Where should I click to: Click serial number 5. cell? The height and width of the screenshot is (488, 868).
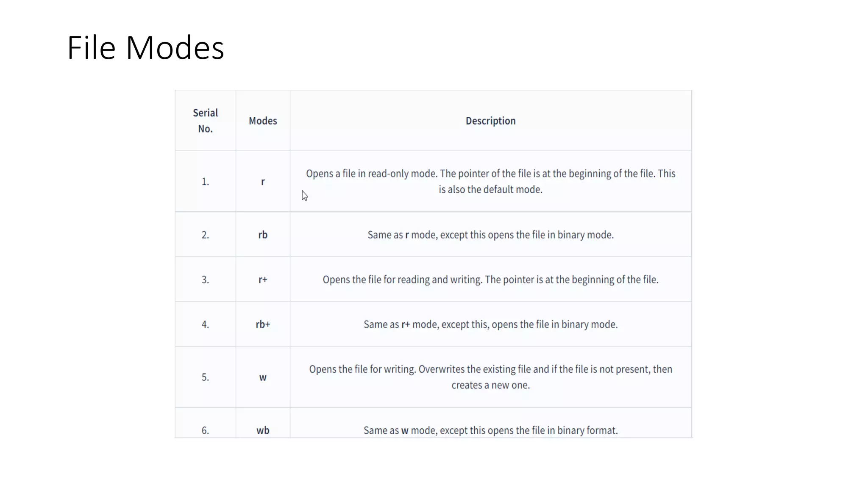[205, 377]
